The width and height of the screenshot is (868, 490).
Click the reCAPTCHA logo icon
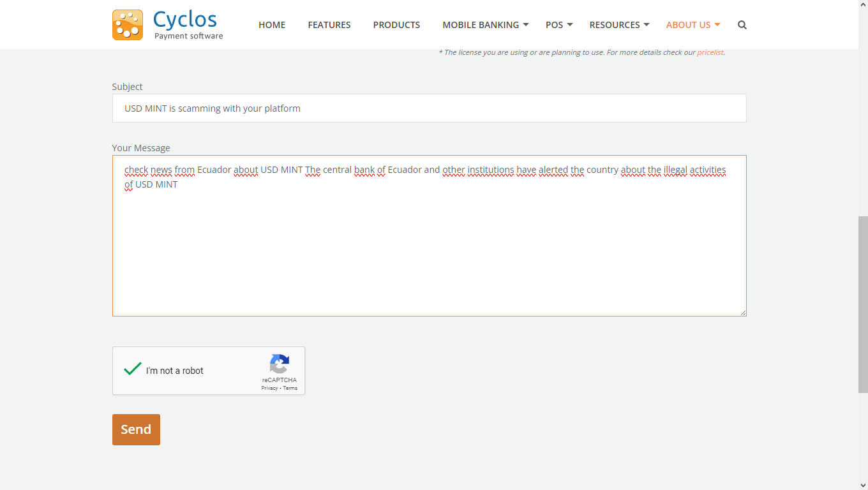[x=280, y=364]
